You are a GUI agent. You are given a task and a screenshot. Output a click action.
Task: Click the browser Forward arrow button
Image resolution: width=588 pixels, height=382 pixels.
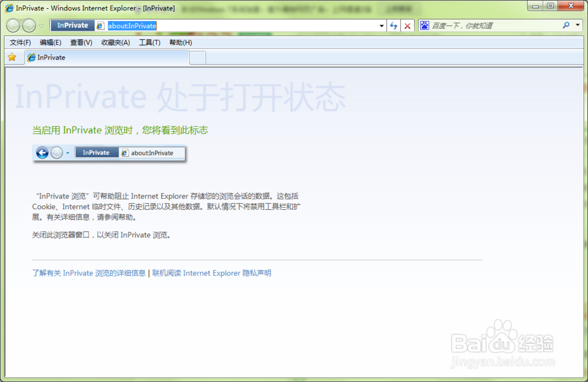point(29,25)
